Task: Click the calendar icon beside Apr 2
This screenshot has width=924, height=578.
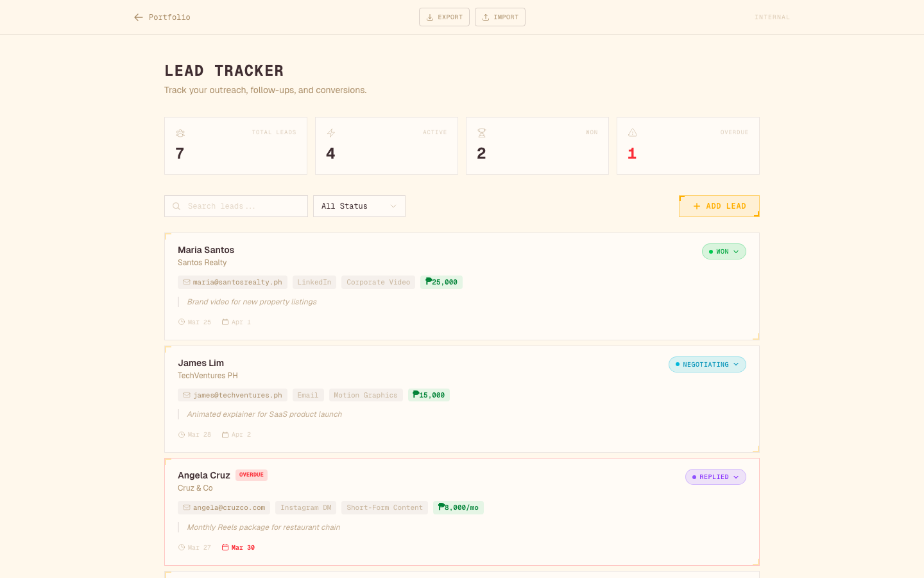Action: click(225, 435)
